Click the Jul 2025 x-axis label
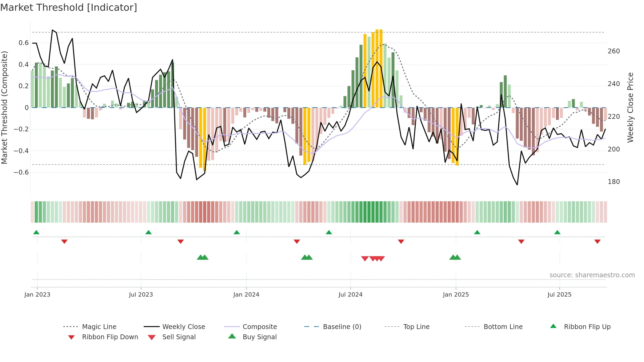644x362 pixels. pyautogui.click(x=559, y=294)
